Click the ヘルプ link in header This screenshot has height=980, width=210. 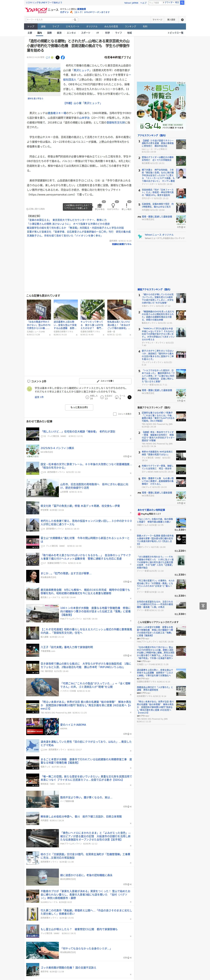[x=143, y=3]
